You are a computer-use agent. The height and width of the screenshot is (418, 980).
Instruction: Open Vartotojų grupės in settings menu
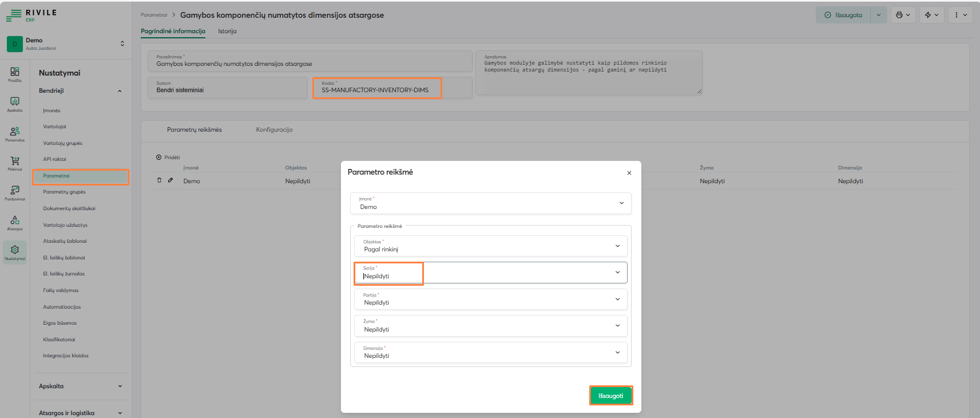point(62,143)
